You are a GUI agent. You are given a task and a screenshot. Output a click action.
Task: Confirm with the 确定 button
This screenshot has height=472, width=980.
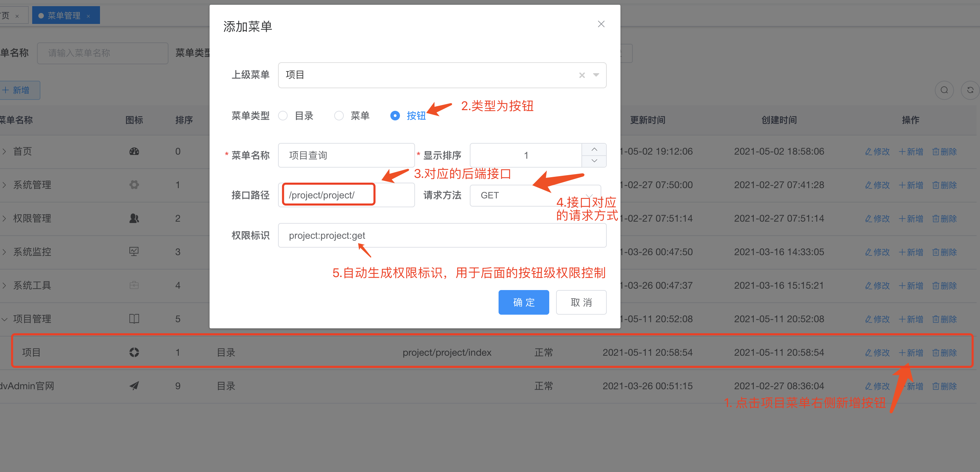click(524, 302)
